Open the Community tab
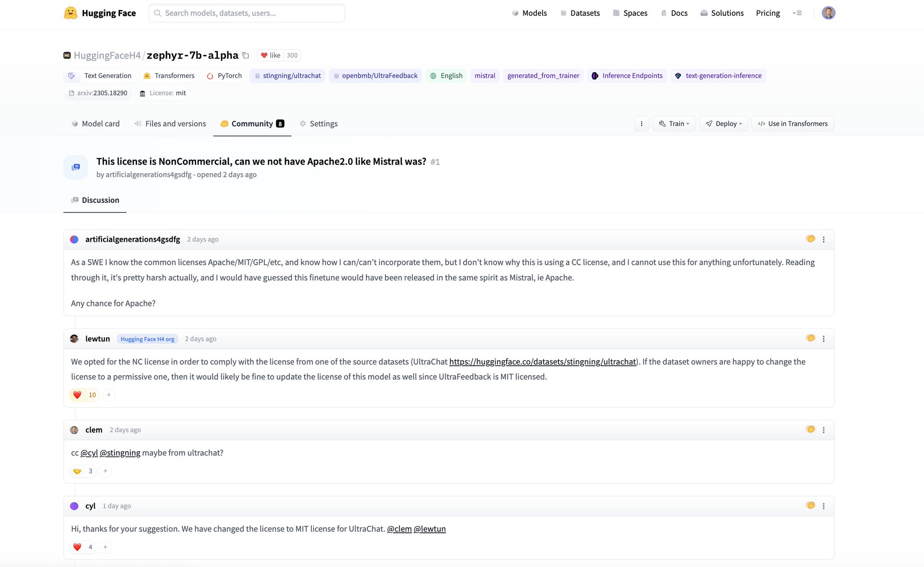924x567 pixels. pos(252,124)
